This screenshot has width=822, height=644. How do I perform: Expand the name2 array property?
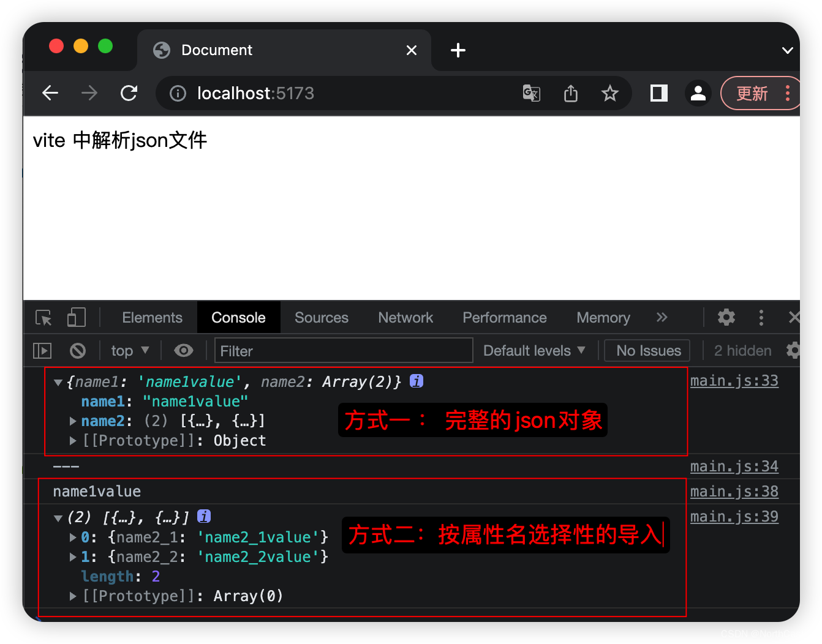click(73, 421)
